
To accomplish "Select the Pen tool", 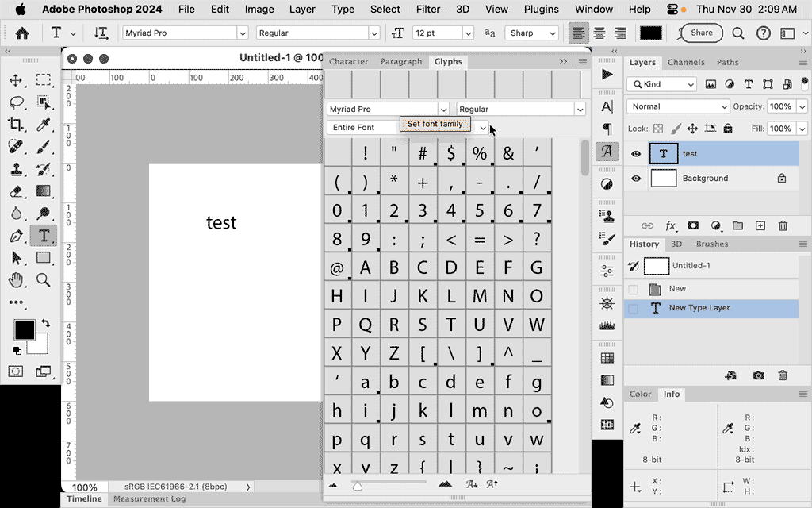I will tap(17, 237).
